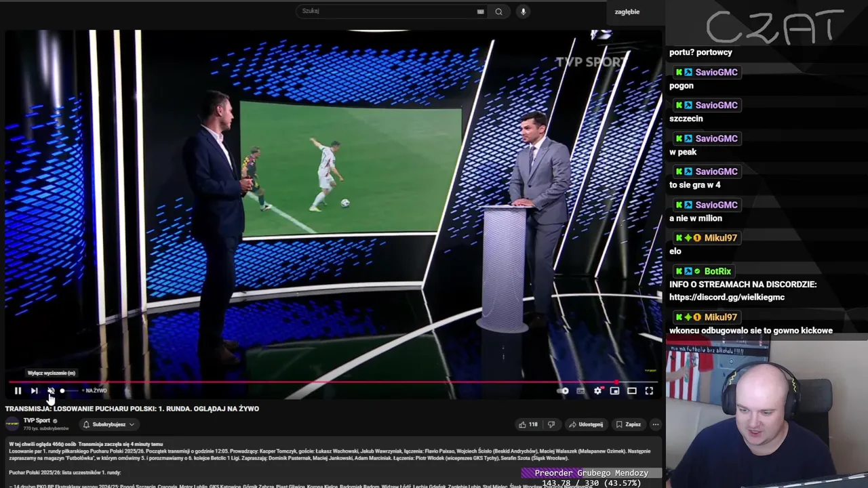This screenshot has width=868, height=488.
Task: Save the video with Zapisz
Action: (629, 424)
